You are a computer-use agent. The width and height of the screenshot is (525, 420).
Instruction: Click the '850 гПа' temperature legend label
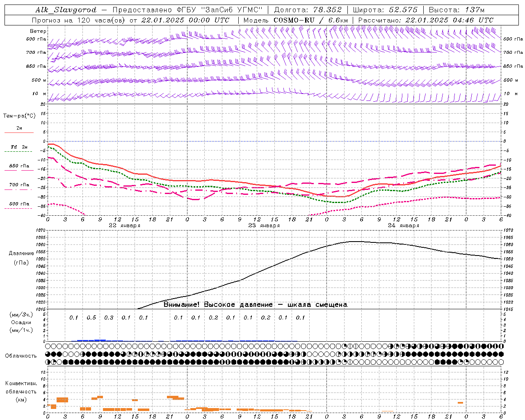[x=19, y=166]
